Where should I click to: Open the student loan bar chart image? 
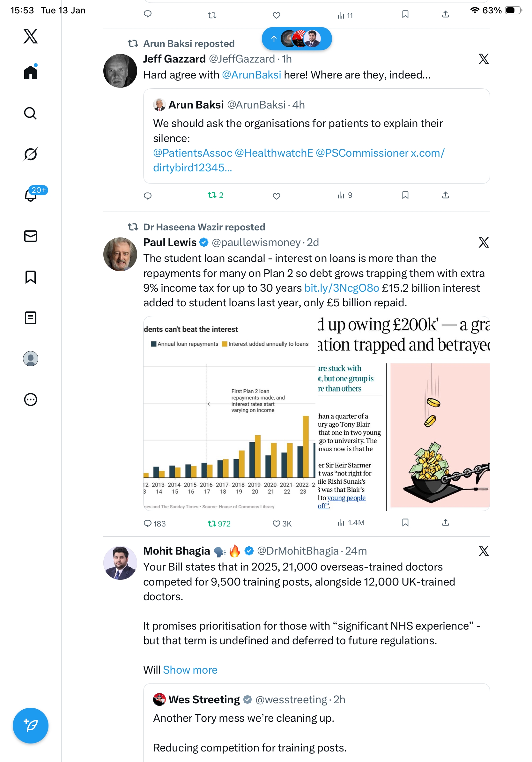point(230,413)
